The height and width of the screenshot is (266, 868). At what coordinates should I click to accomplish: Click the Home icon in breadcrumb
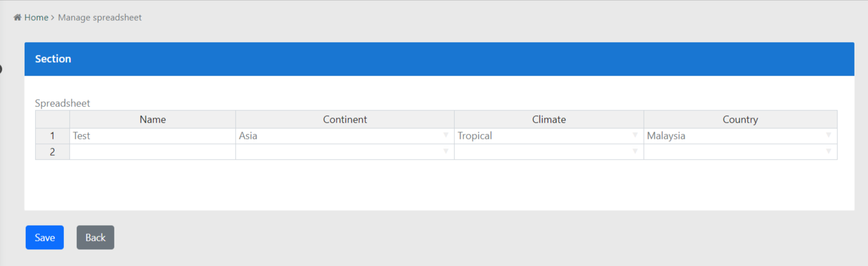coord(17,17)
